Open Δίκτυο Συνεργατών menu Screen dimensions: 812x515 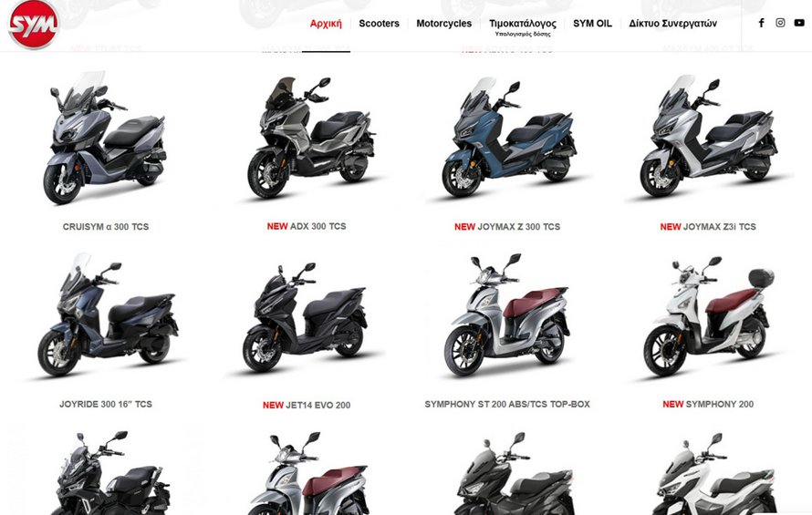672,24
